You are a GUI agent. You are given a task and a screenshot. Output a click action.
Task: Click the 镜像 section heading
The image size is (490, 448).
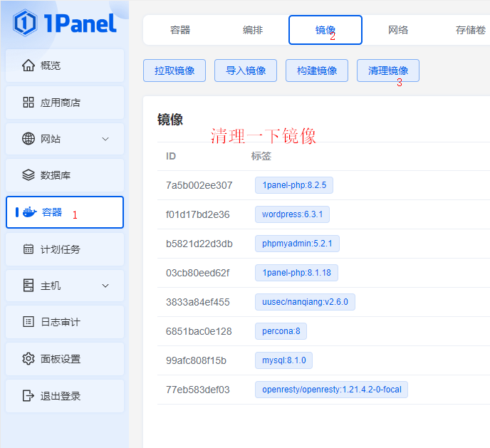[170, 120]
